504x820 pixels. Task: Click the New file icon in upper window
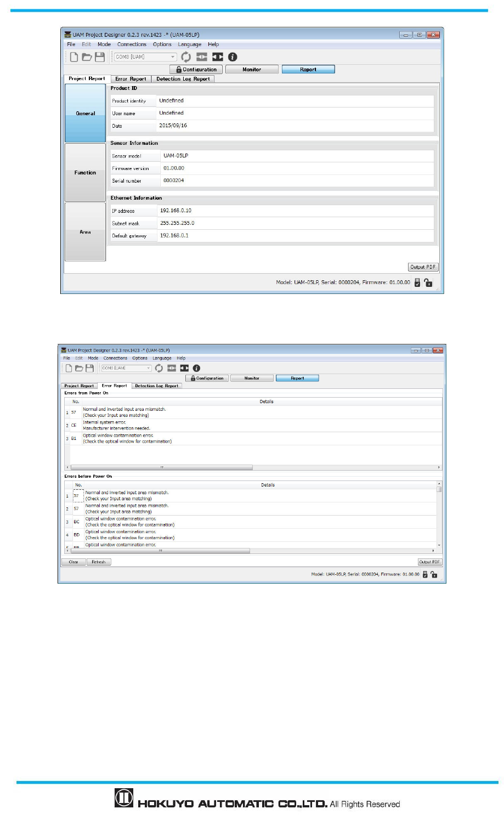coord(73,57)
